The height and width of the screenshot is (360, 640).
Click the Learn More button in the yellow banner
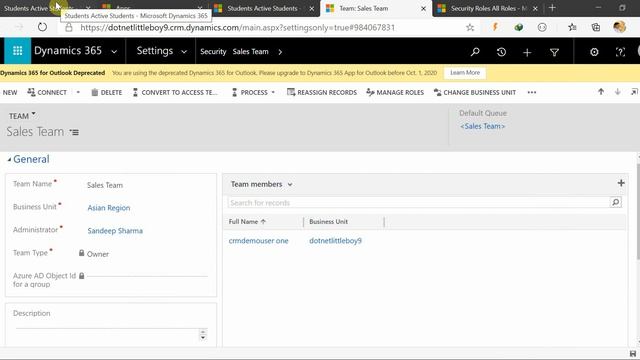(x=465, y=73)
